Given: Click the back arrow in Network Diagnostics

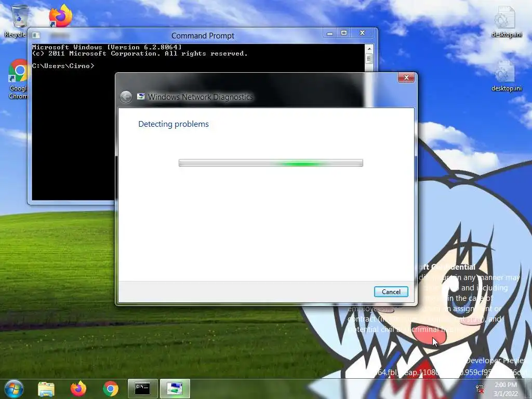Looking at the screenshot, I should [x=126, y=97].
